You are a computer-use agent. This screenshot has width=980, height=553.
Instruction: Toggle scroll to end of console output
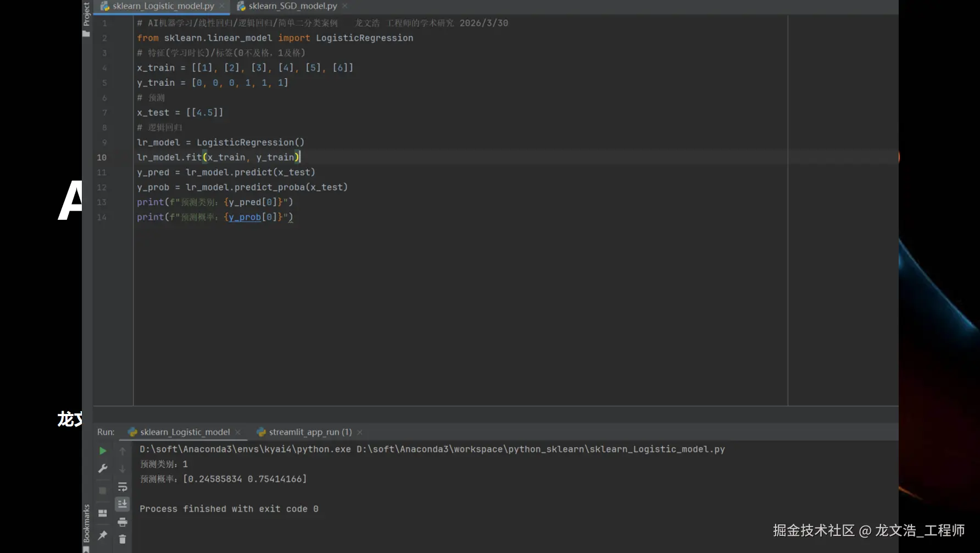pyautogui.click(x=122, y=504)
